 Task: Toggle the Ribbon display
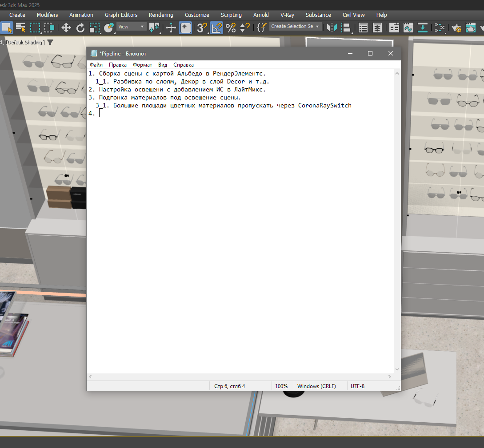(394, 28)
